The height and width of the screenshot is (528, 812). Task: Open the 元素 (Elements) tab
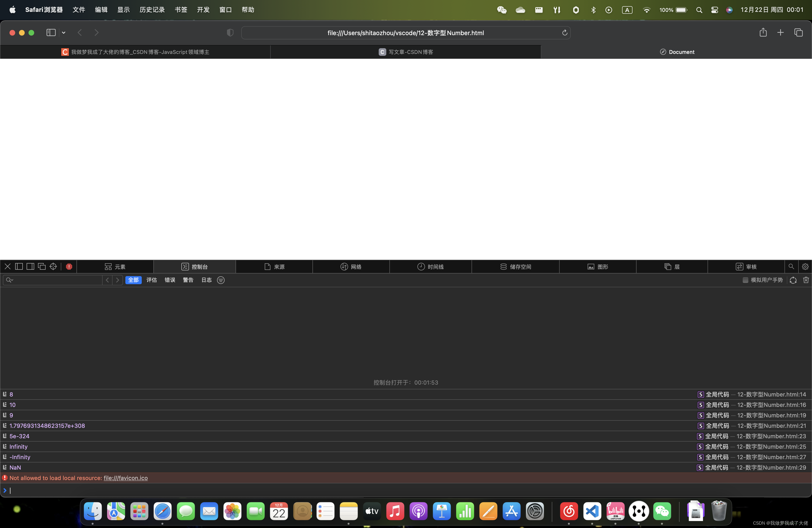(115, 267)
